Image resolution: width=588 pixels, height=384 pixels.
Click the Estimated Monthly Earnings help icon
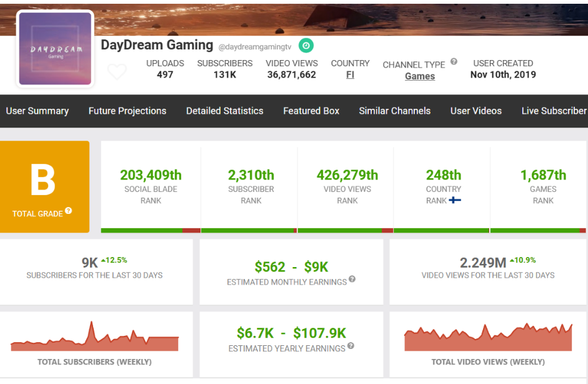[352, 280]
